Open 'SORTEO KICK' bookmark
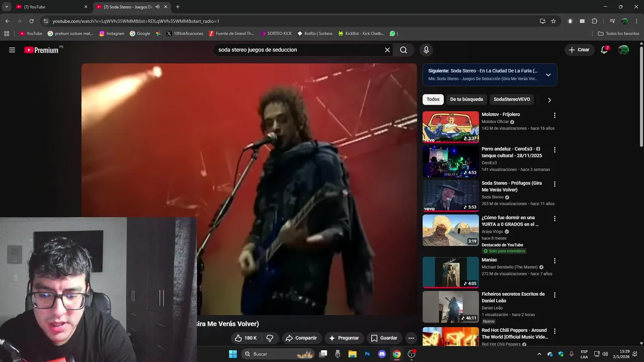644x362 pixels. tap(276, 34)
